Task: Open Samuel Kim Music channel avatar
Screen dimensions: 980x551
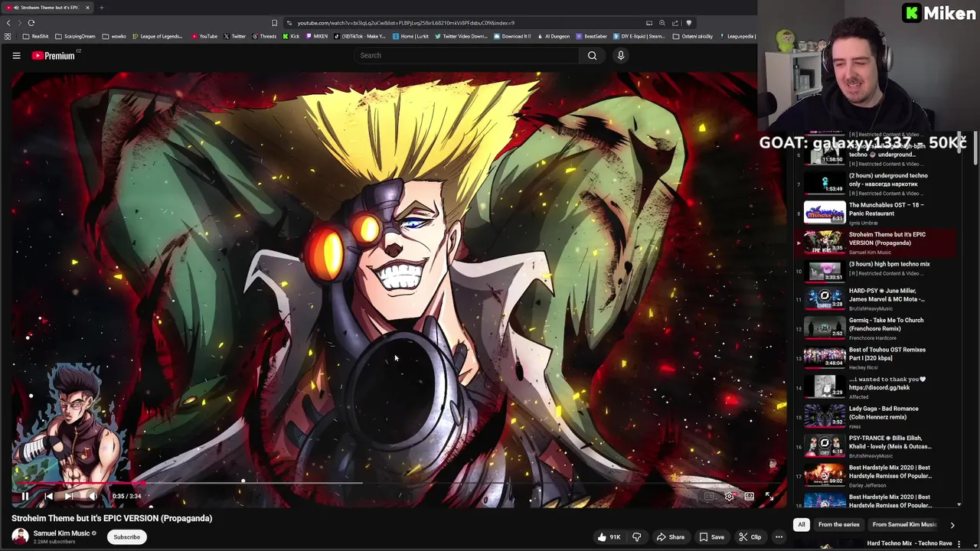Action: click(x=20, y=536)
